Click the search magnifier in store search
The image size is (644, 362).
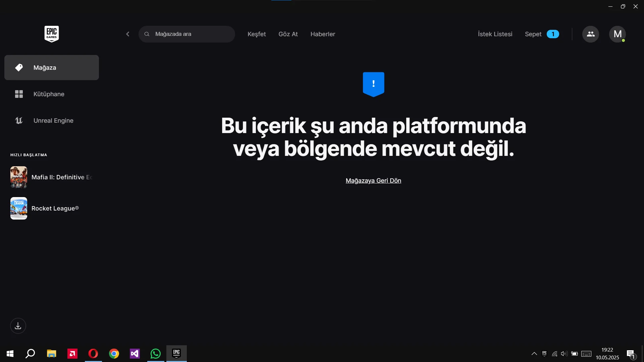pos(147,34)
